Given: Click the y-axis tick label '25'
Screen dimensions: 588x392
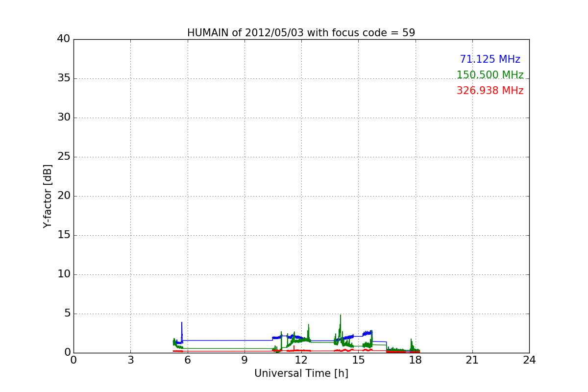Looking at the screenshot, I should click(x=64, y=157).
